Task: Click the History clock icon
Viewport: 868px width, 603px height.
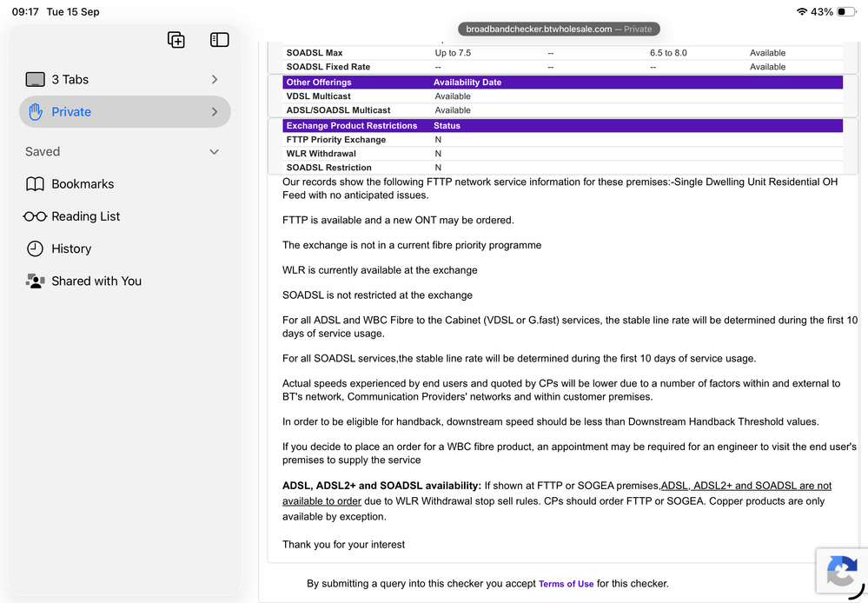Action: 35,248
